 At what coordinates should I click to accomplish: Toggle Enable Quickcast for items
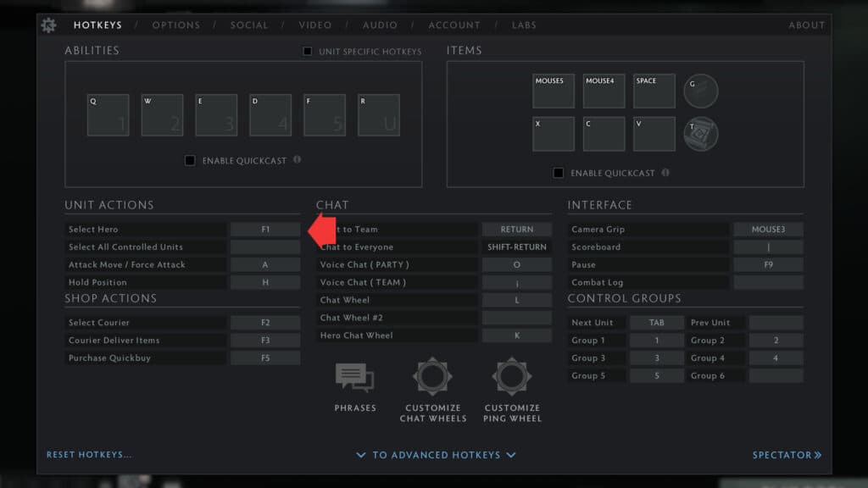pos(558,173)
